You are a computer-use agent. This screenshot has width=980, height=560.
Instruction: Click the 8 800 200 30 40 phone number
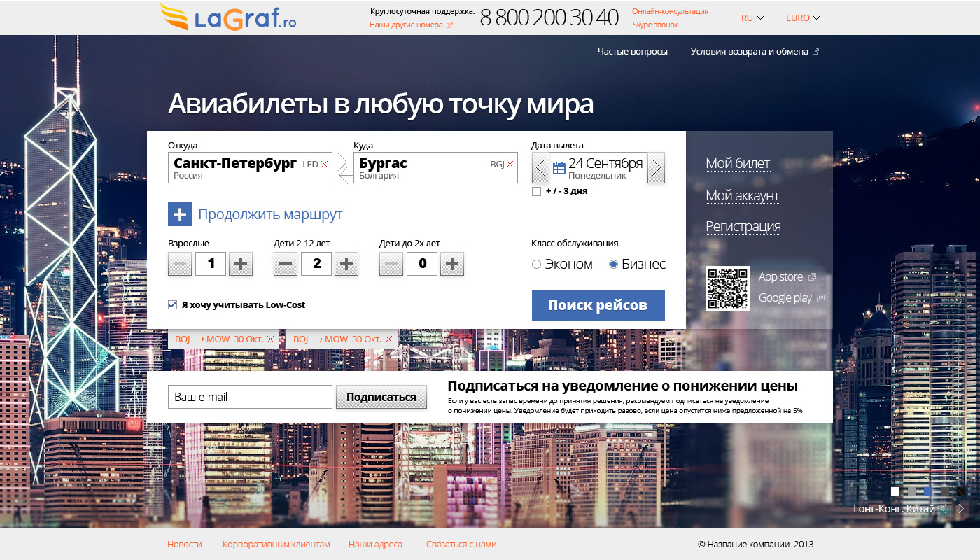549,17
